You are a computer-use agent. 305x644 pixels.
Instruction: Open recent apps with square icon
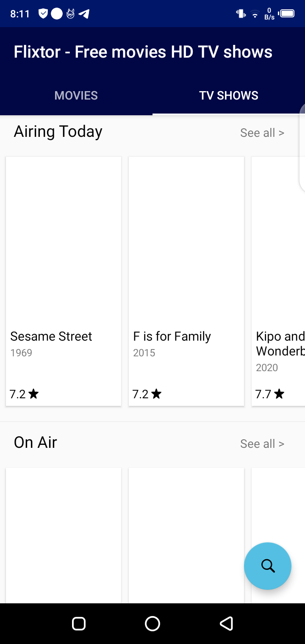[79, 623]
